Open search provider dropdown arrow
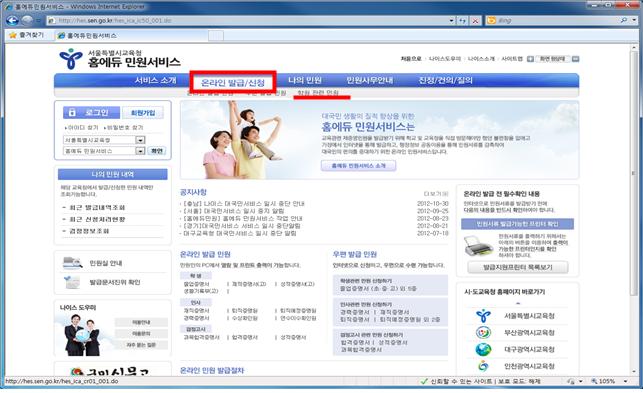The height and width of the screenshot is (393, 643). 635,20
